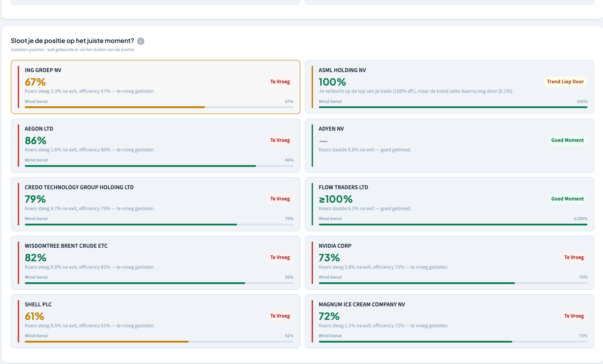Click 'Winst benut' label on NVIDIA card
The image size is (603, 364).
330,277
